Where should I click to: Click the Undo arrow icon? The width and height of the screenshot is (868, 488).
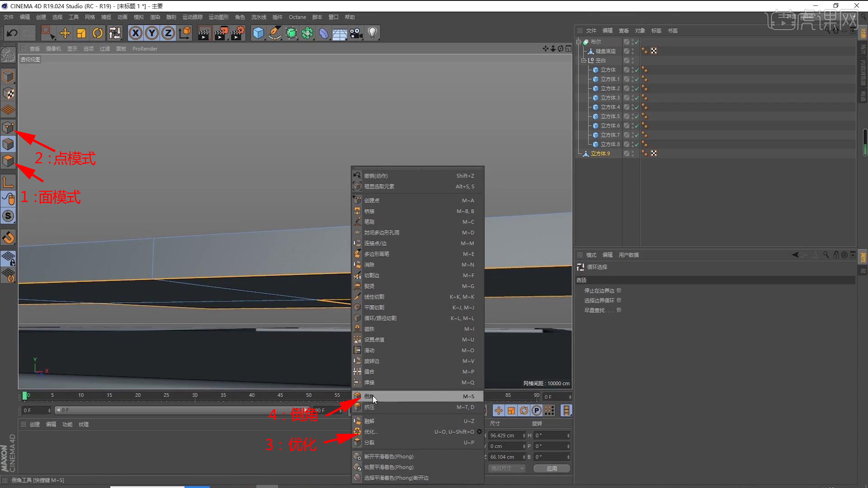coord(12,33)
